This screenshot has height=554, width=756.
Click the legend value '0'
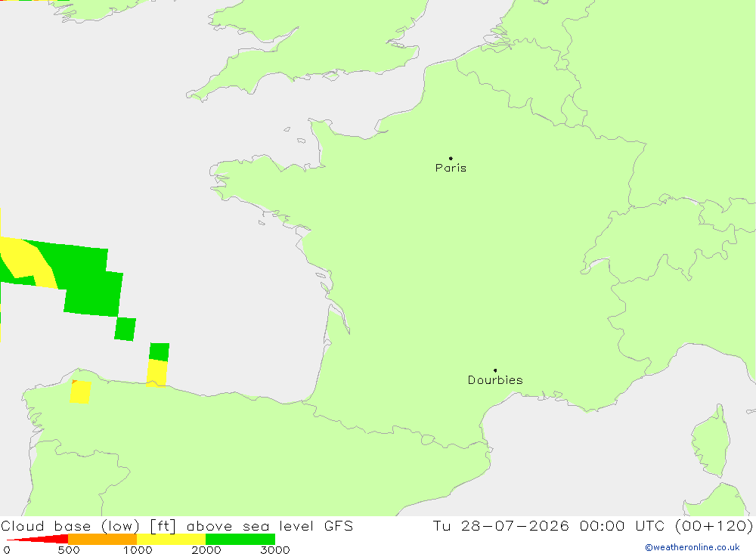7,549
